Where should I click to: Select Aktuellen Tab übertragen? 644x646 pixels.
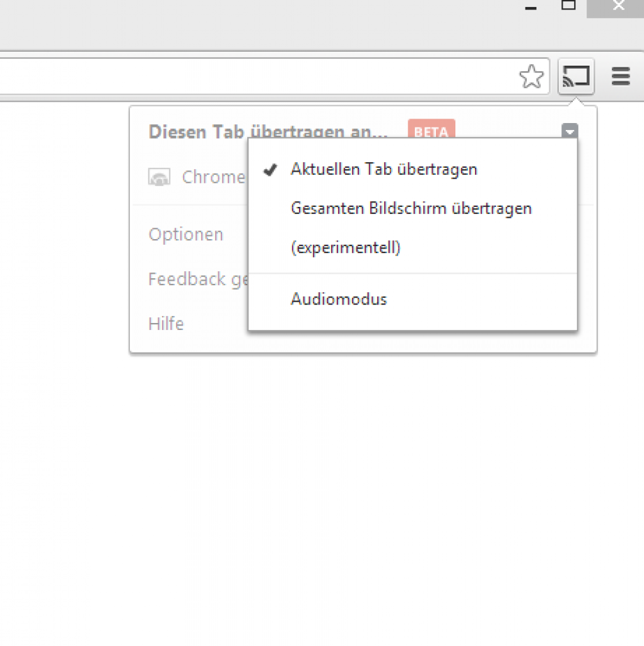pos(413,169)
